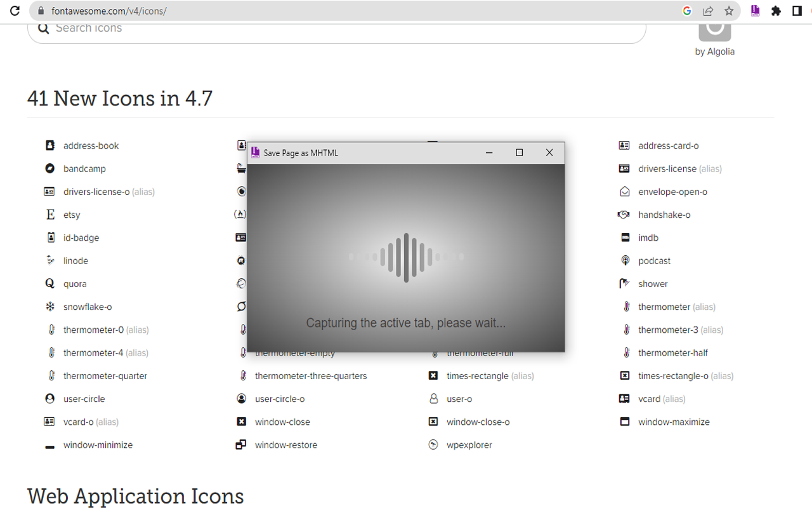This screenshot has height=508, width=812.
Task: Click the Save Page as MHTML extension icon
Action: 755,11
